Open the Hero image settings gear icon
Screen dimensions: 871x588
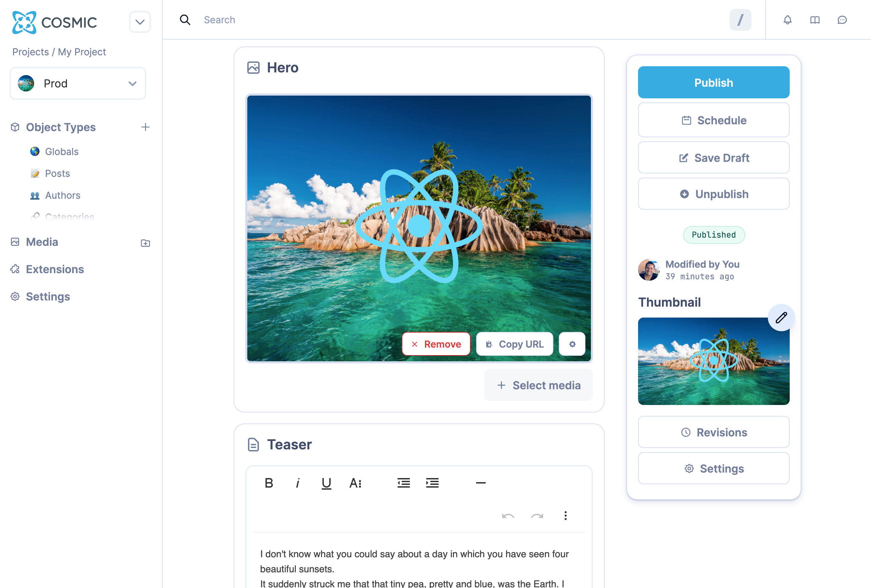pos(572,344)
